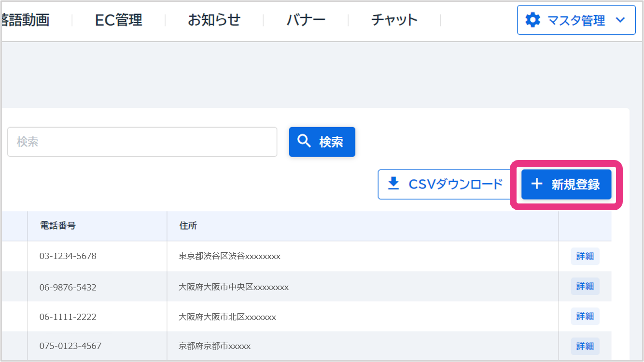Select the 大阪府大阪市中央区xxxxxxxx address cell
The height and width of the screenshot is (362, 644).
point(234,287)
